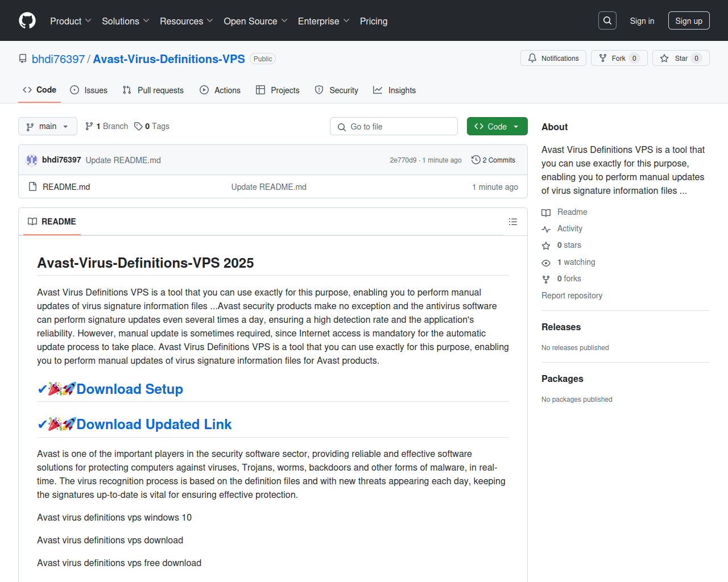Open the Releases heading link
The width and height of the screenshot is (728, 582).
[x=561, y=327]
